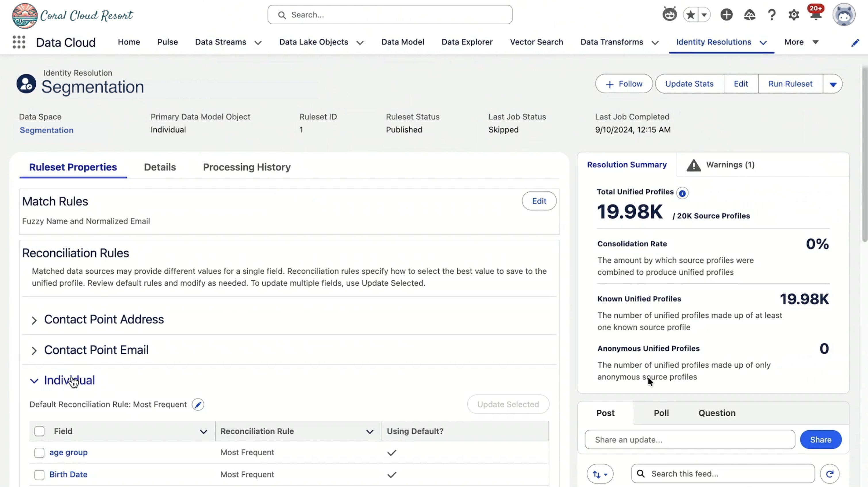Click the Share an update field

click(x=690, y=440)
